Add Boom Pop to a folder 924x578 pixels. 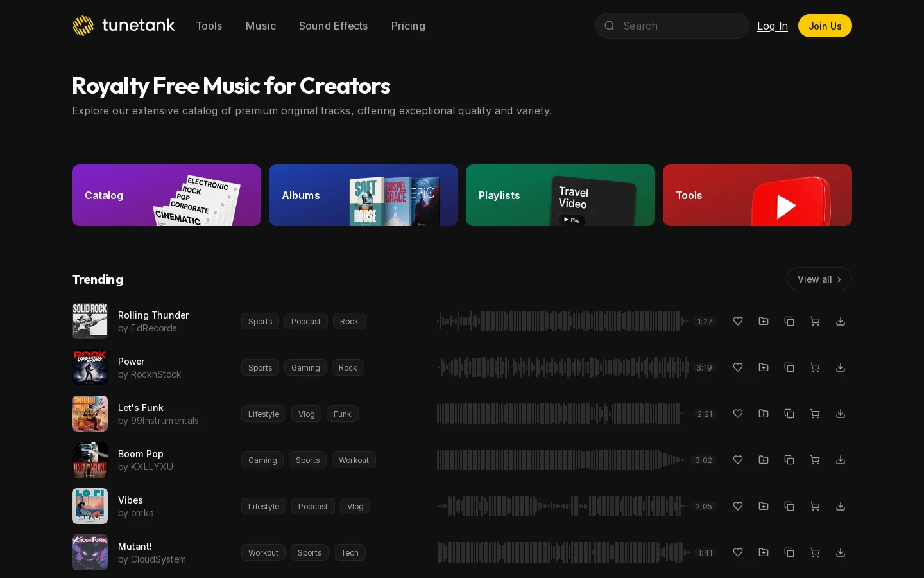[764, 460]
